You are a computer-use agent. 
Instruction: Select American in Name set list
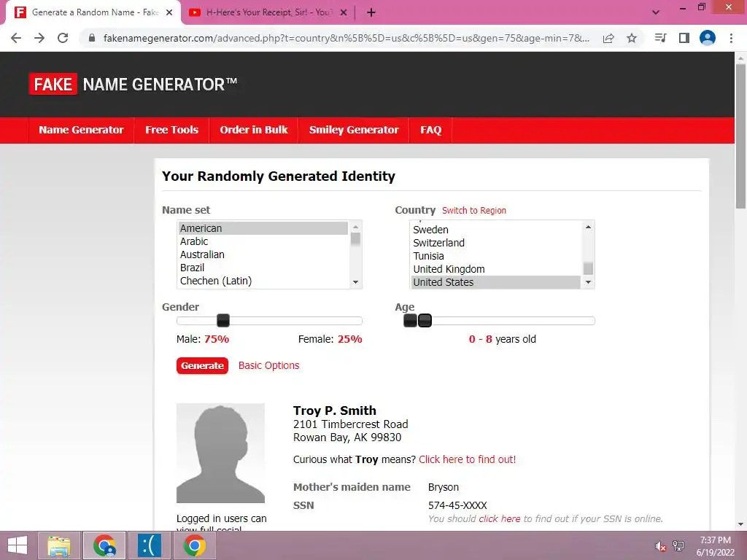(x=263, y=228)
